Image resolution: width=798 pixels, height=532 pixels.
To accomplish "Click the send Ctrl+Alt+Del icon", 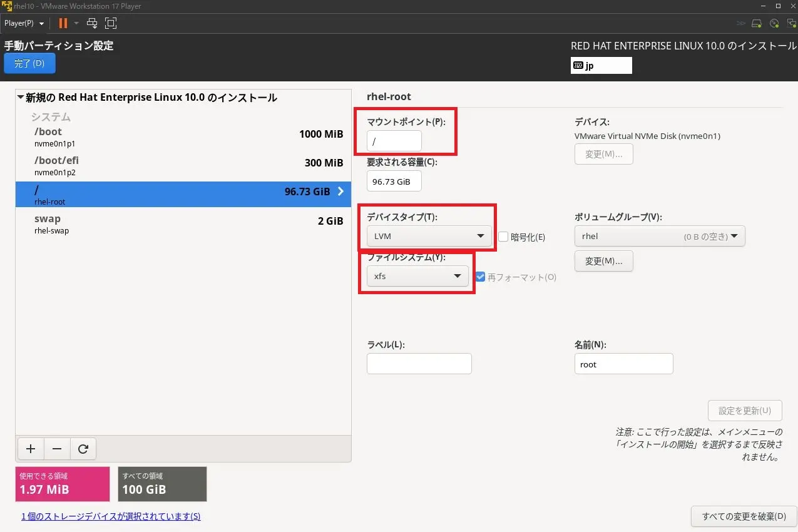I will click(91, 23).
